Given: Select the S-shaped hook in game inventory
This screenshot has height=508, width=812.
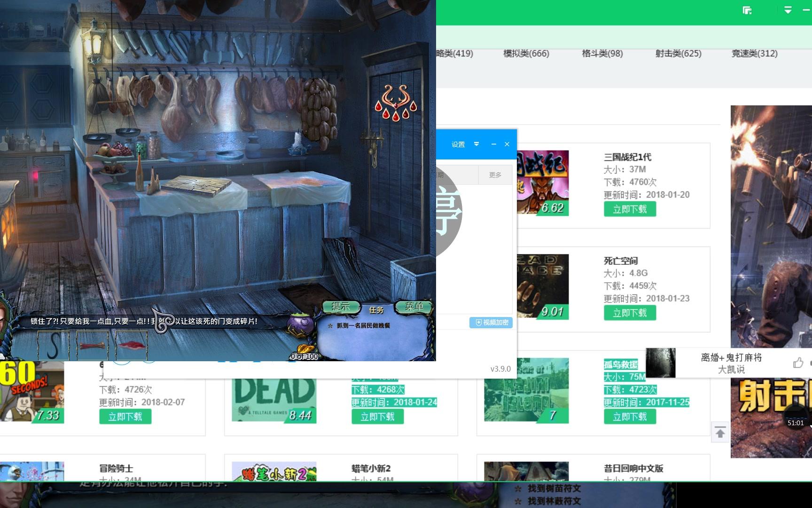Looking at the screenshot, I should coord(53,346).
